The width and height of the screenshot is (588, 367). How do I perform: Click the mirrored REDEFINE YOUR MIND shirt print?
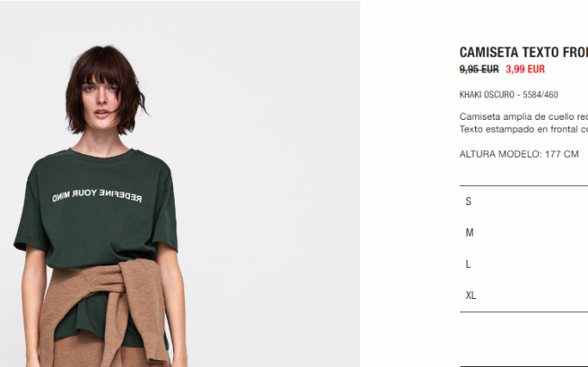pos(96,196)
